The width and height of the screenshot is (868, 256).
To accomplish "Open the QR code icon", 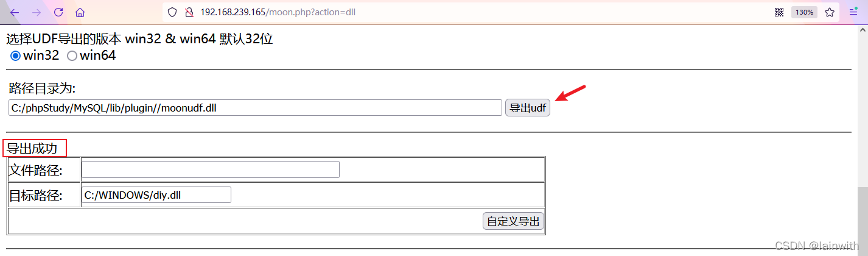I will coord(779,12).
